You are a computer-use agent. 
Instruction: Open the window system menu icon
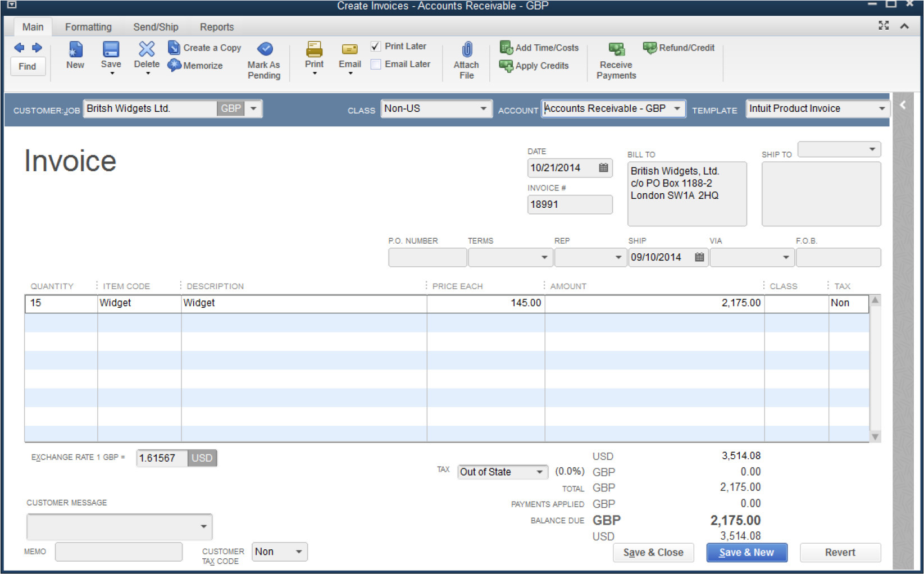click(x=11, y=5)
